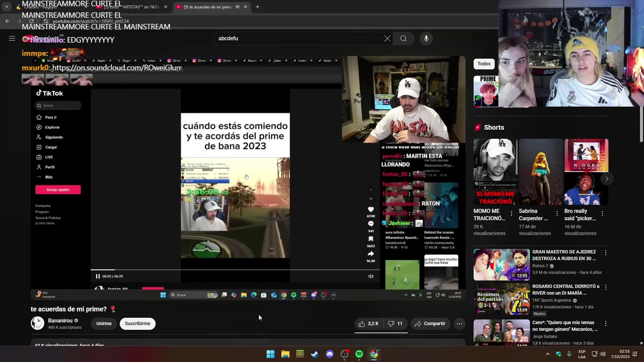
Task: Pause the video with the player button
Action: pos(98,276)
